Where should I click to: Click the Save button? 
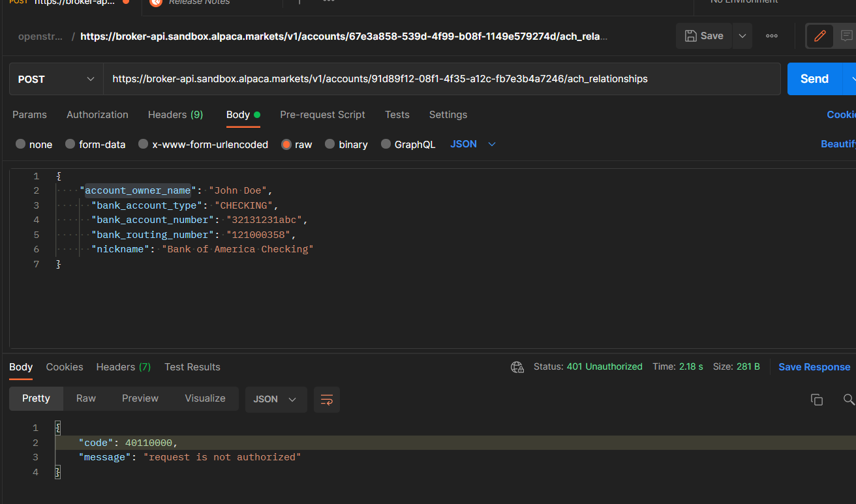pos(704,36)
